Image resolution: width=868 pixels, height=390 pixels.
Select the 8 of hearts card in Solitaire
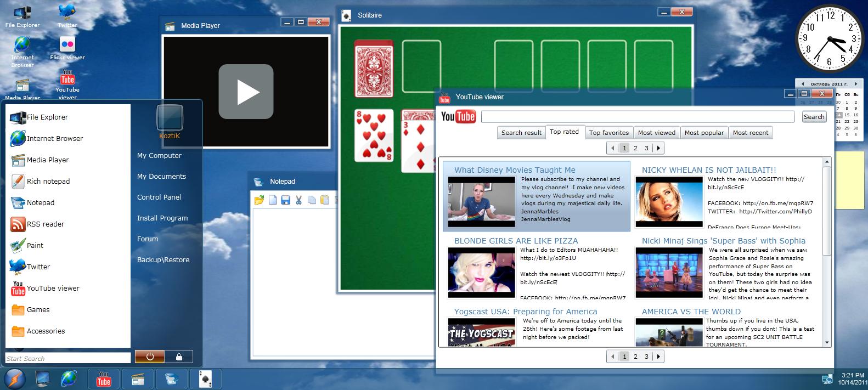pos(374,135)
